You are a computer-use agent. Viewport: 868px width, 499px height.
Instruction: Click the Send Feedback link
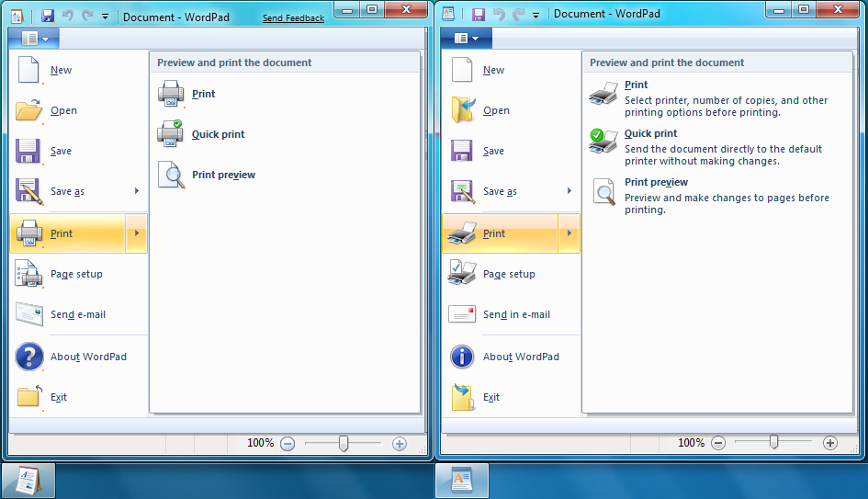coord(293,17)
